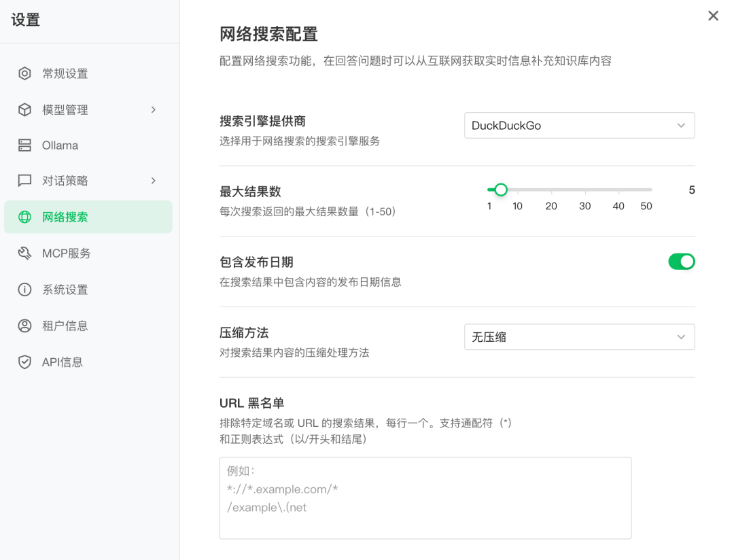Disable the 包含发布日期 toggle switch
Image resolution: width=734 pixels, height=560 pixels.
coord(681,262)
